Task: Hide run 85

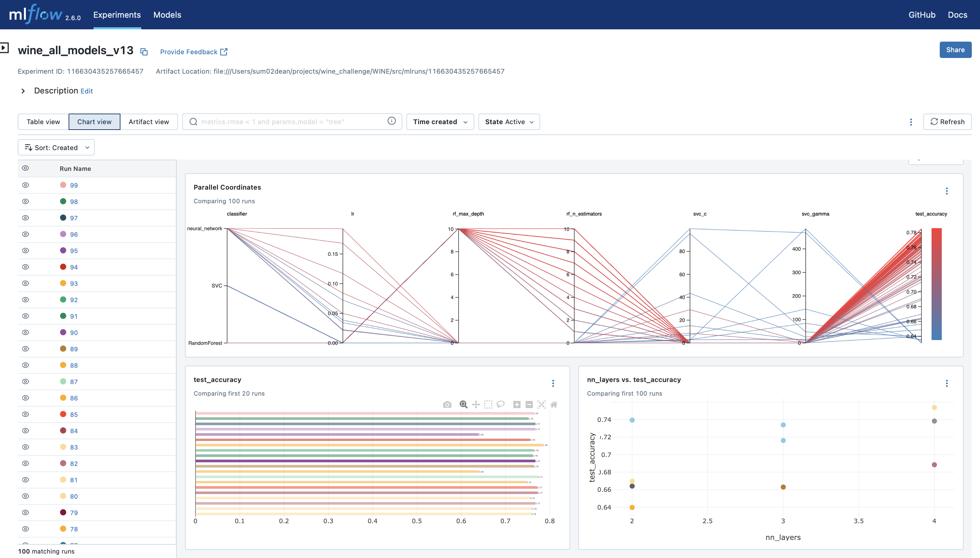Action: click(x=26, y=414)
